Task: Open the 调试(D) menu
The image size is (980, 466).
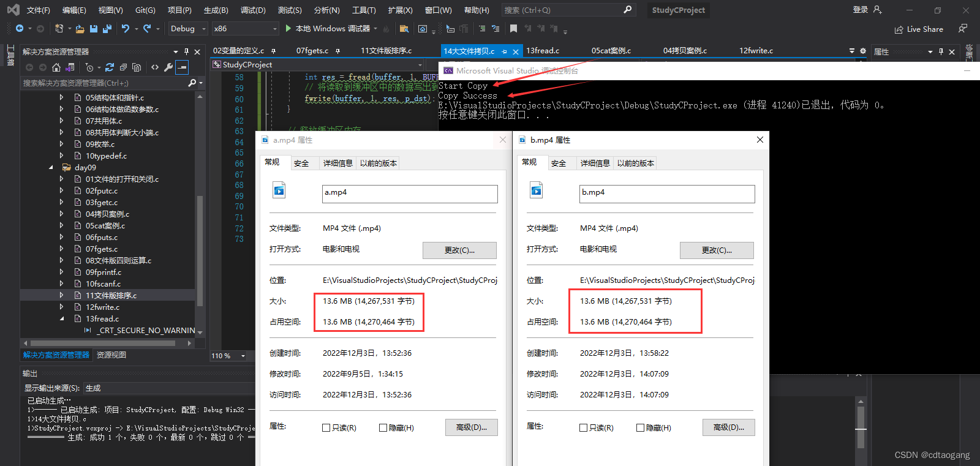Action: point(253,10)
